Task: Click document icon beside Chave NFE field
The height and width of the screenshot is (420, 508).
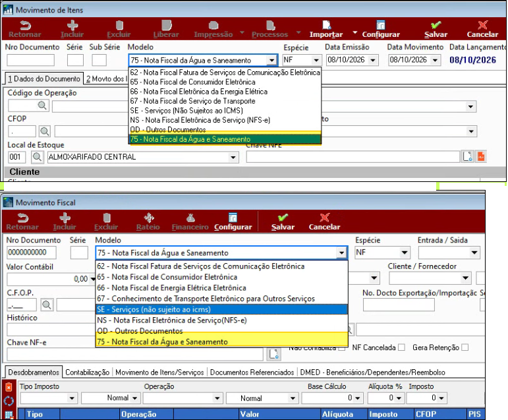Action: coord(468,157)
